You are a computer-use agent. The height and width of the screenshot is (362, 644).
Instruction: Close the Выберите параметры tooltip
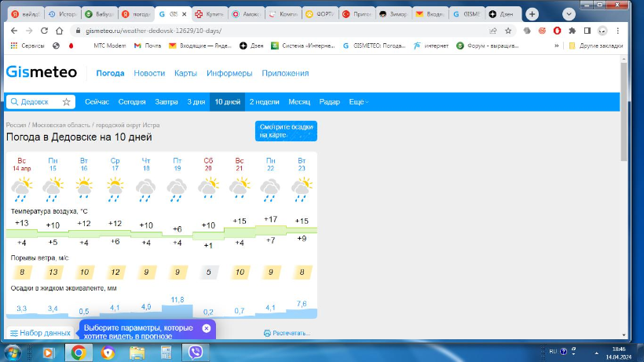click(x=207, y=328)
